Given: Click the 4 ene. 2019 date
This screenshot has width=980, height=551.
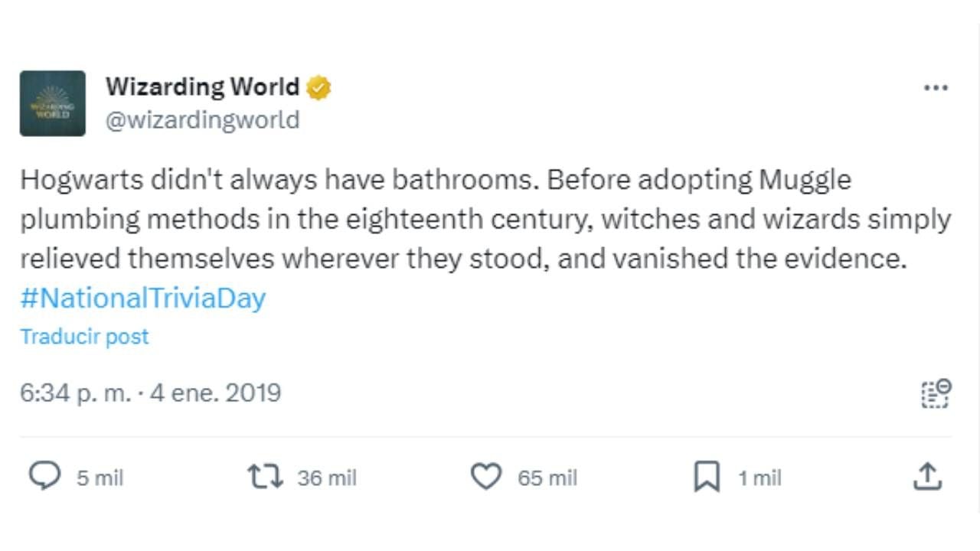Looking at the screenshot, I should (x=216, y=393).
